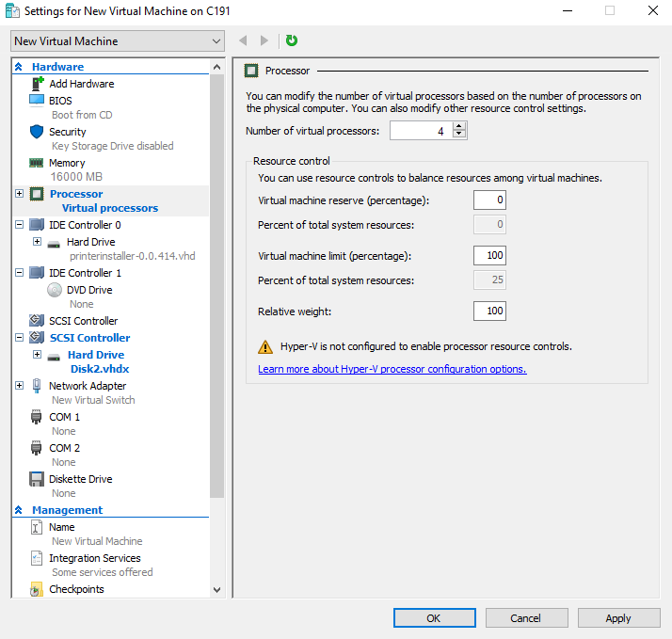Collapse the Hardware section header

(19, 67)
